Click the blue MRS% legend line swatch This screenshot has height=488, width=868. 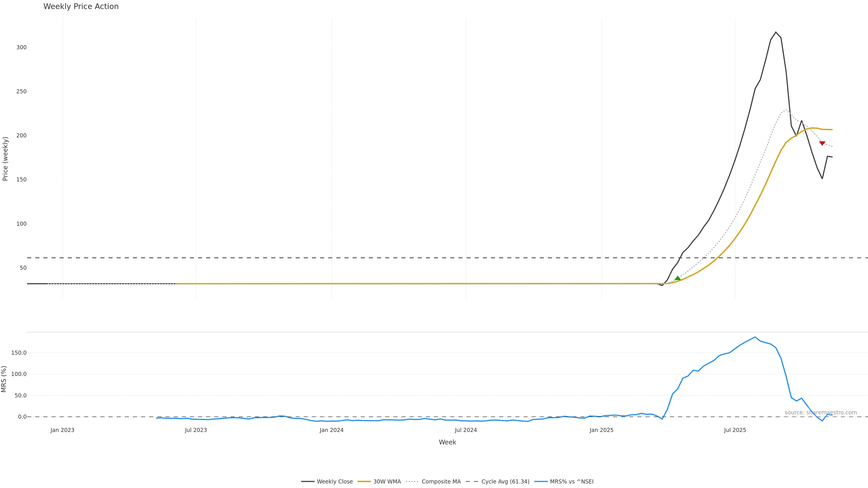pos(540,482)
